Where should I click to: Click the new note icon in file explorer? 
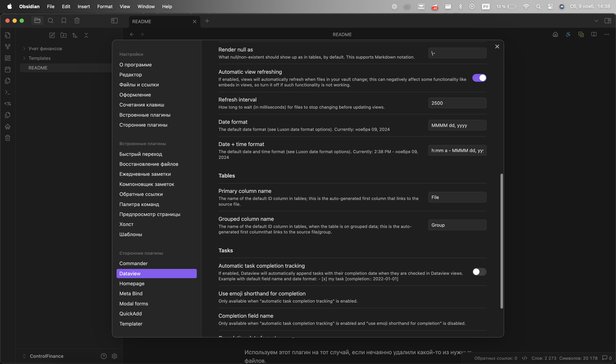(52, 35)
